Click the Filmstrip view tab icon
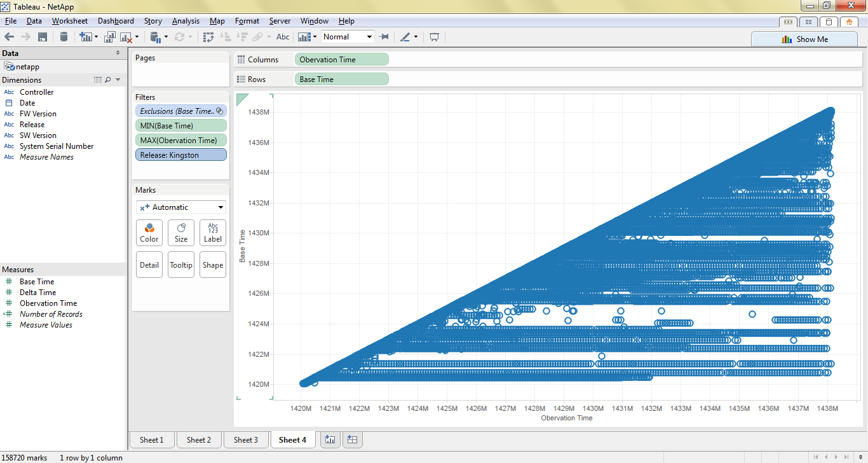This screenshot has height=463, width=868. pos(789,22)
